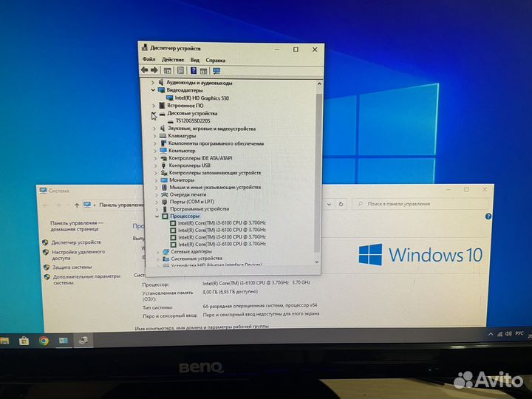Click the scan for hardware changes monitor icon
The width and height of the screenshot is (532, 399).
tap(216, 71)
